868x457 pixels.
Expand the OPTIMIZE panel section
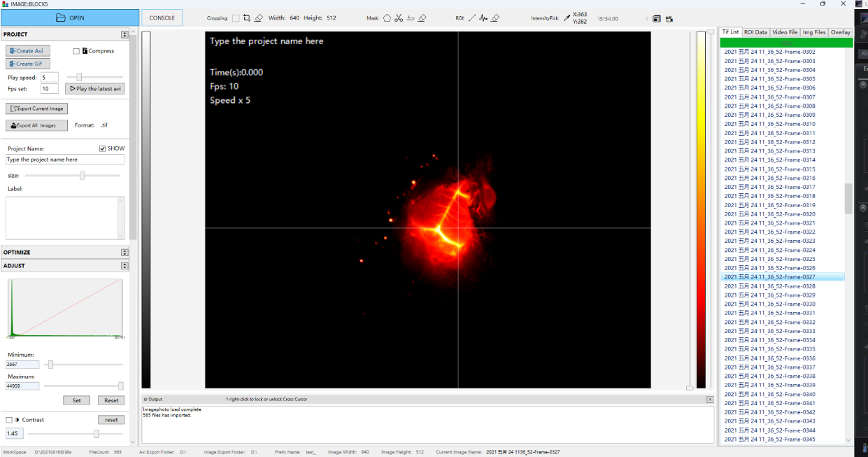click(124, 253)
